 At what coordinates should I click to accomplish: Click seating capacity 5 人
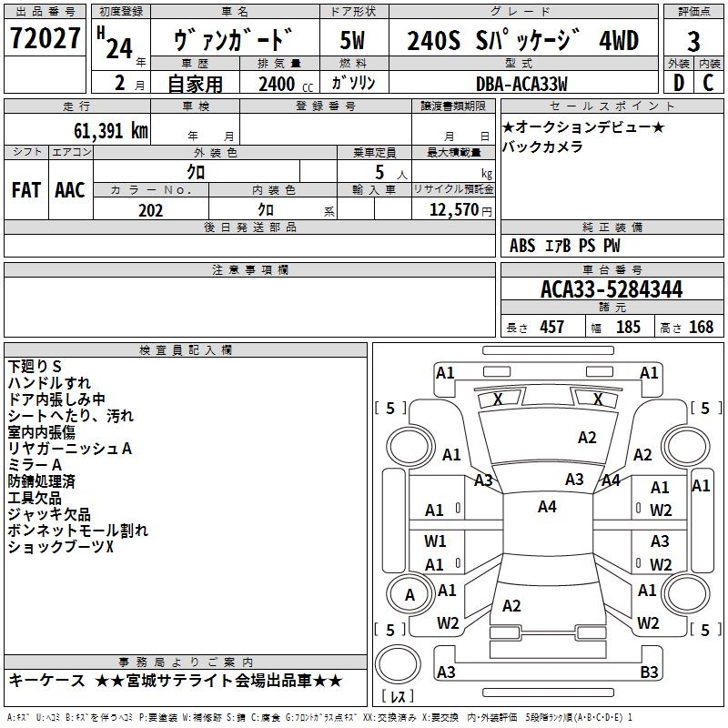[390, 172]
